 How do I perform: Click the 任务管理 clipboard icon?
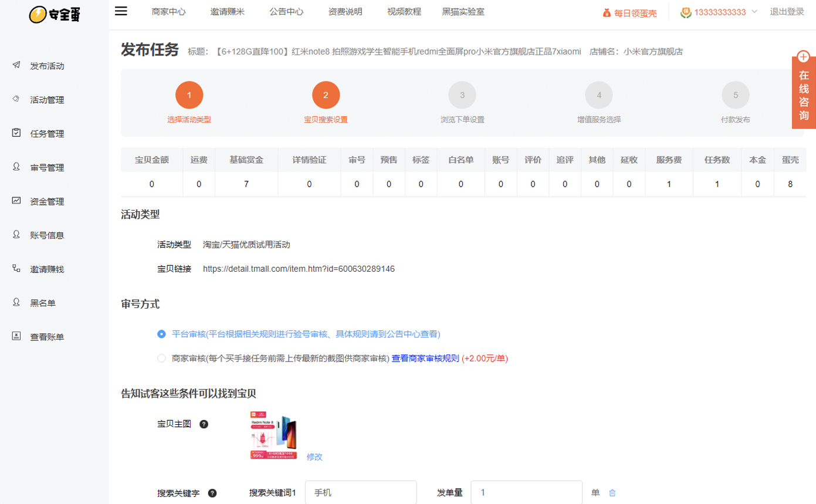click(x=16, y=133)
